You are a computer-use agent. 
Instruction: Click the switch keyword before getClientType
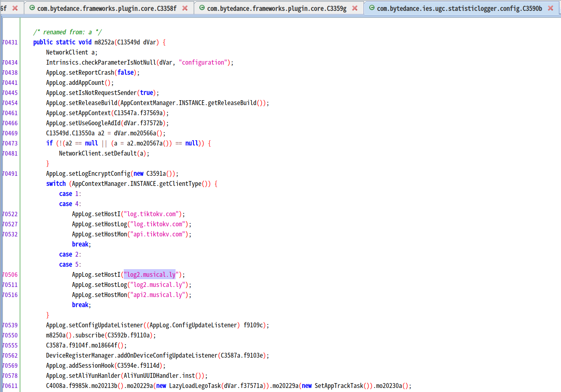click(x=56, y=184)
